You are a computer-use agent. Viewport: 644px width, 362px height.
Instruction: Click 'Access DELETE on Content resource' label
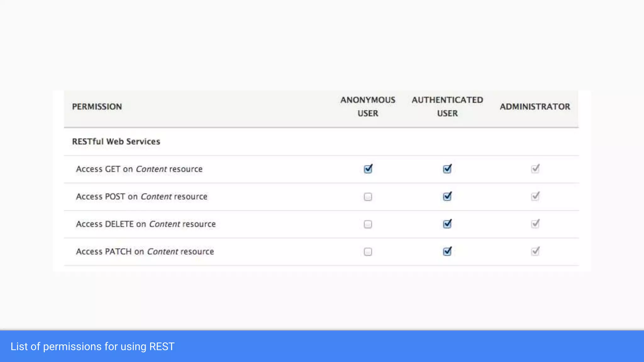click(146, 224)
